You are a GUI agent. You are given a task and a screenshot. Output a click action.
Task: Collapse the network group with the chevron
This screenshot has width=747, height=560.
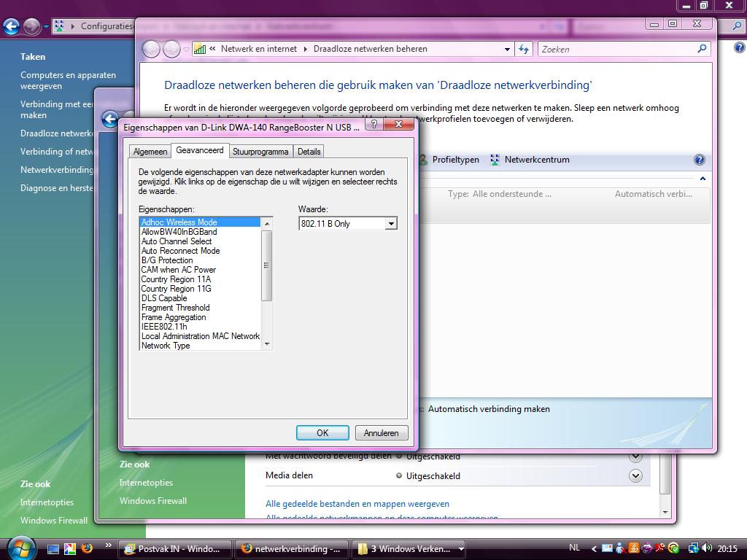703,179
